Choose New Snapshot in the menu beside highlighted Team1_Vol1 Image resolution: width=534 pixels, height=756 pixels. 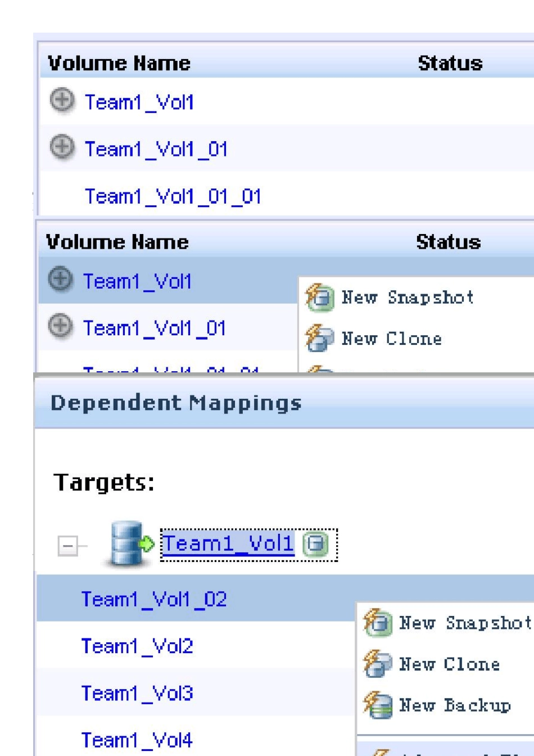pos(390,297)
